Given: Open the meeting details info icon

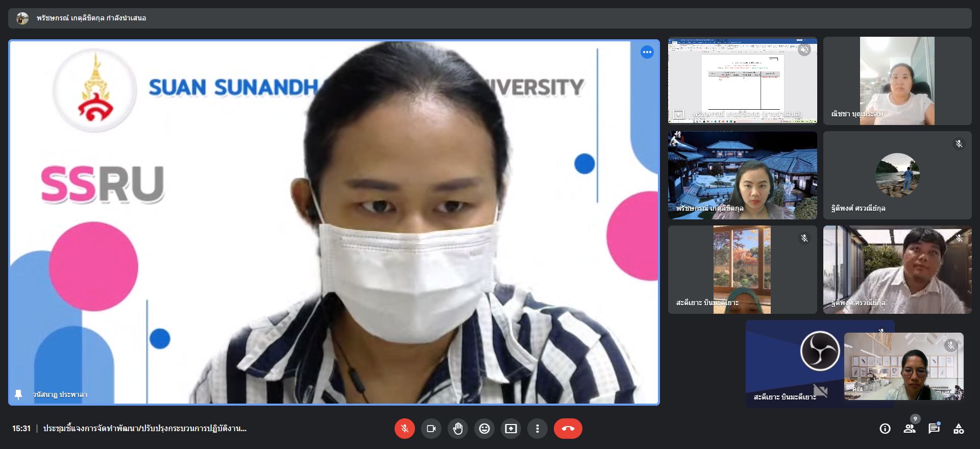Looking at the screenshot, I should pos(885,429).
